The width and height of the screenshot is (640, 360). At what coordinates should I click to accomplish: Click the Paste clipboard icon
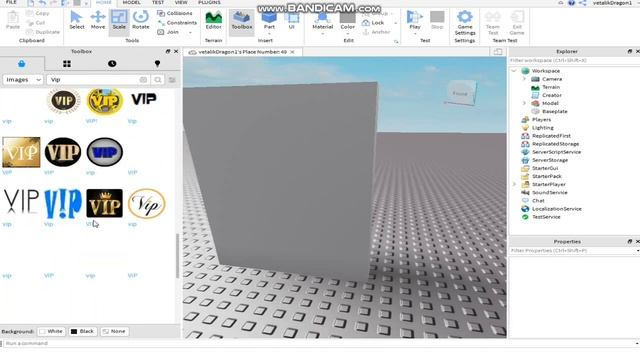pos(13,20)
